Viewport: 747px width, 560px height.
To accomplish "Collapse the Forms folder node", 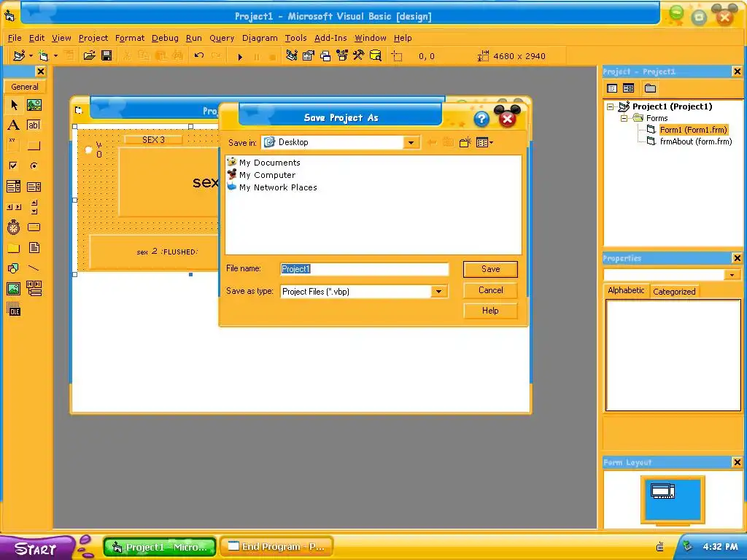I will pos(624,118).
